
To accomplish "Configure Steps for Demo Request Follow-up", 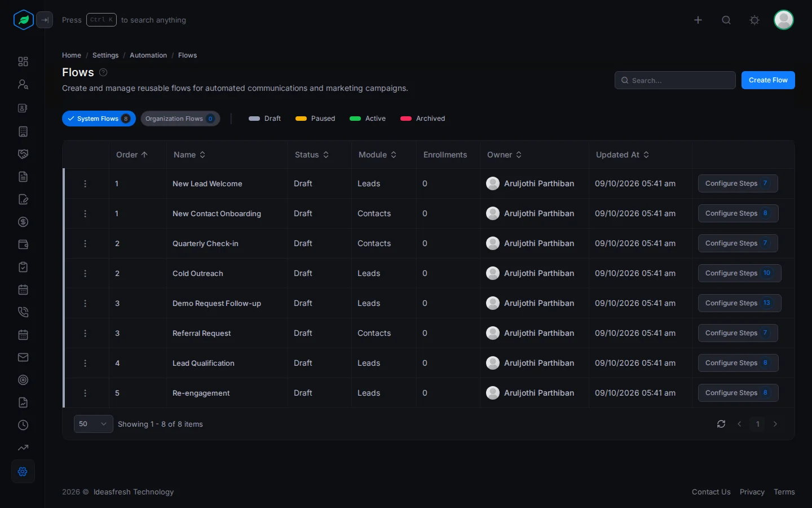I will tap(739, 303).
